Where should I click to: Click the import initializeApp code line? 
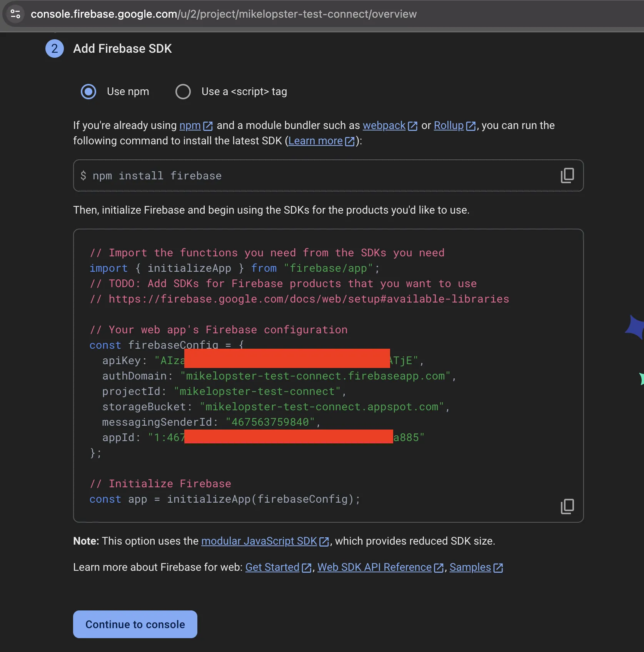click(x=235, y=268)
